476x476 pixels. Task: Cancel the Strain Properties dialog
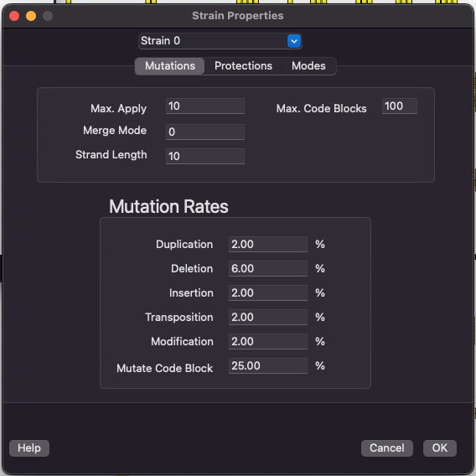tap(387, 448)
